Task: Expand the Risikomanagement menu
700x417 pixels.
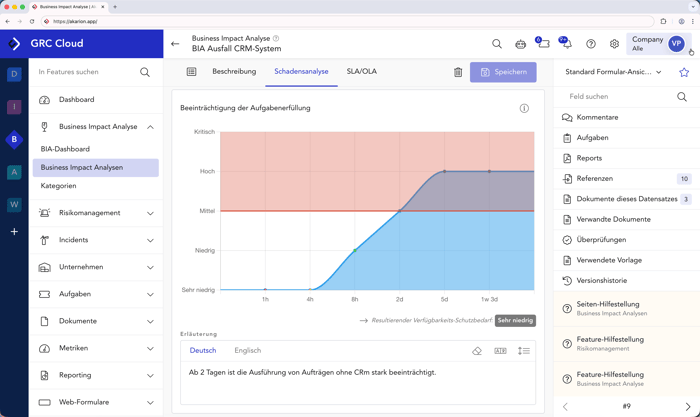Action: tap(150, 213)
